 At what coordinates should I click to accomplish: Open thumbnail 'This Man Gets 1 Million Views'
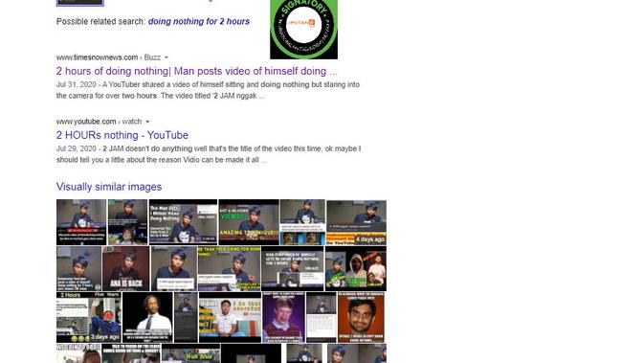coord(183,222)
